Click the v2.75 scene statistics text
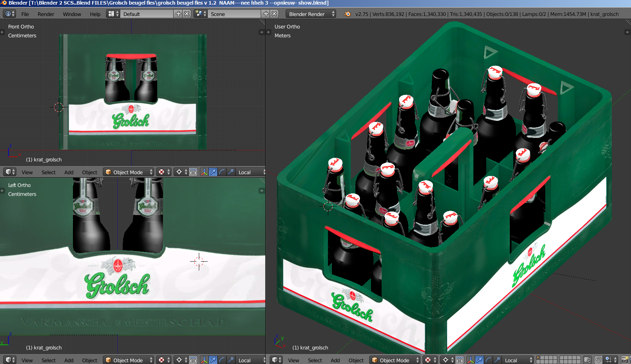This screenshot has width=631, height=364. [487, 14]
